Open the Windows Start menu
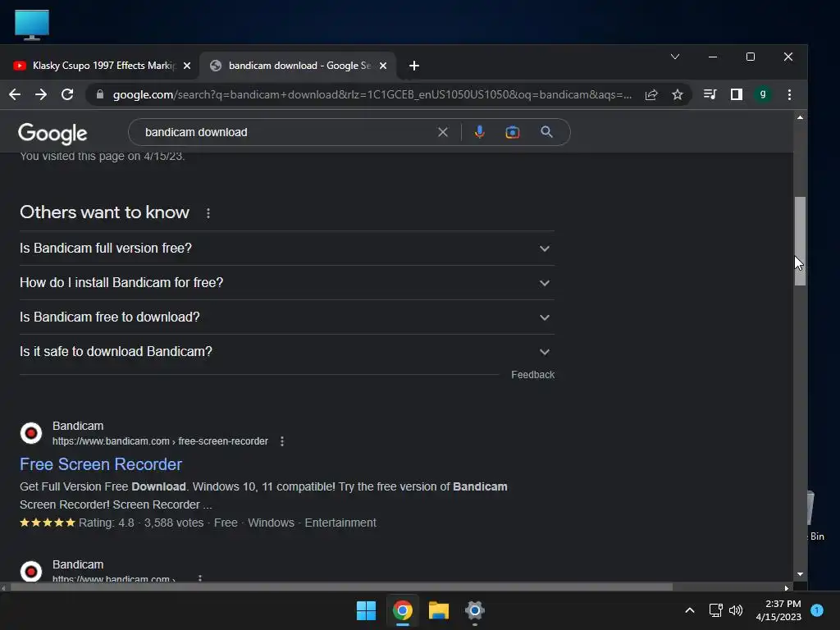 coord(367,610)
